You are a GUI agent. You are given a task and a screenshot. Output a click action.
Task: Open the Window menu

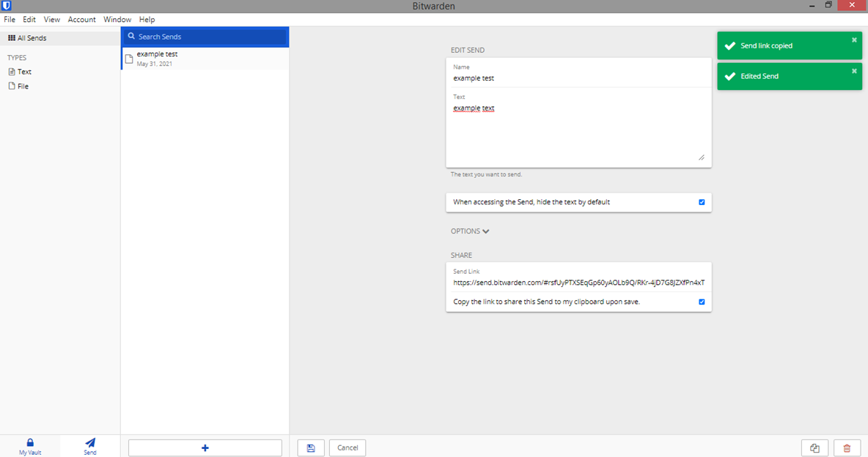pyautogui.click(x=117, y=19)
